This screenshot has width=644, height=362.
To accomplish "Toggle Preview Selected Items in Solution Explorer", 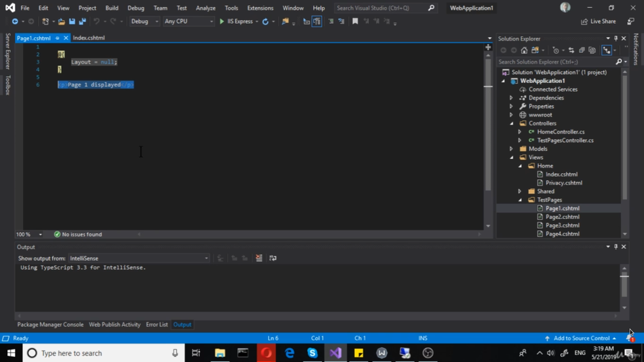I will [607, 50].
